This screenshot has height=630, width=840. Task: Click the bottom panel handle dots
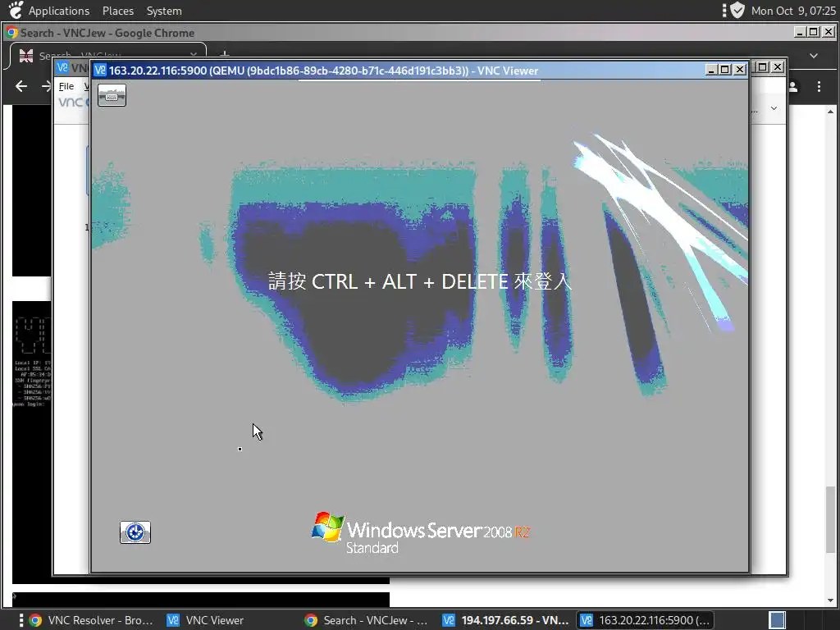click(21, 620)
